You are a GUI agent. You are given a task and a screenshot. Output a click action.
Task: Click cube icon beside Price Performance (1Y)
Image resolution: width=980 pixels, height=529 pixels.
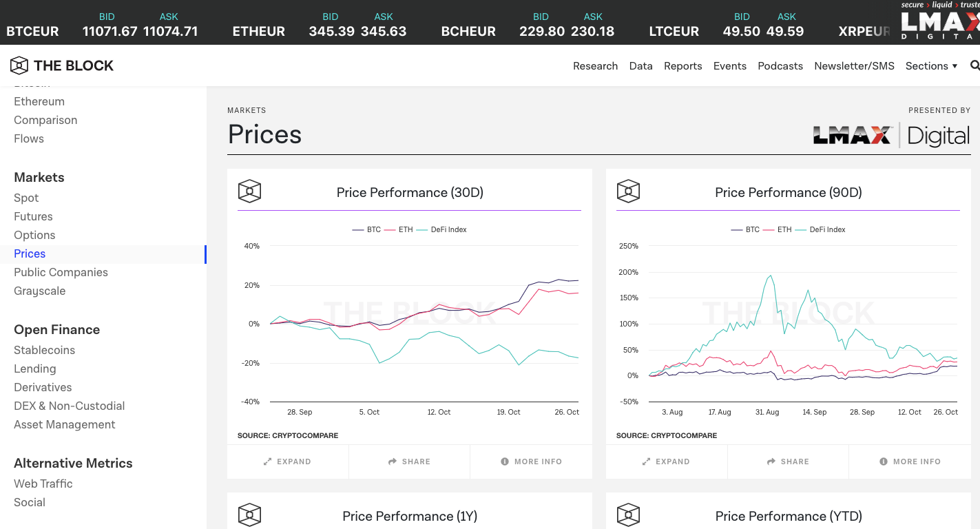(249, 515)
